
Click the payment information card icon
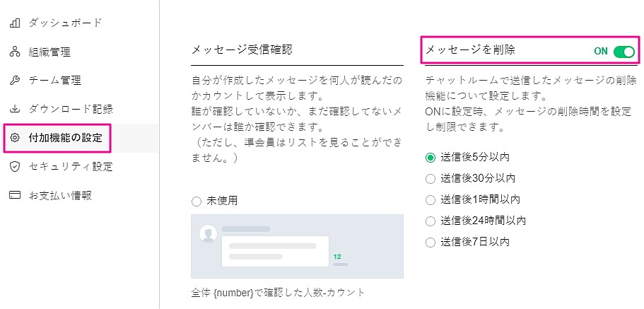coord(14,195)
